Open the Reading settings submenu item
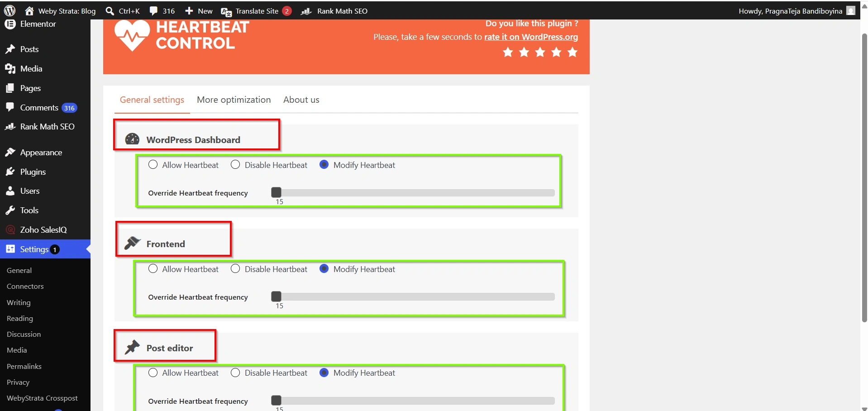This screenshot has width=868, height=411. pyautogui.click(x=20, y=318)
